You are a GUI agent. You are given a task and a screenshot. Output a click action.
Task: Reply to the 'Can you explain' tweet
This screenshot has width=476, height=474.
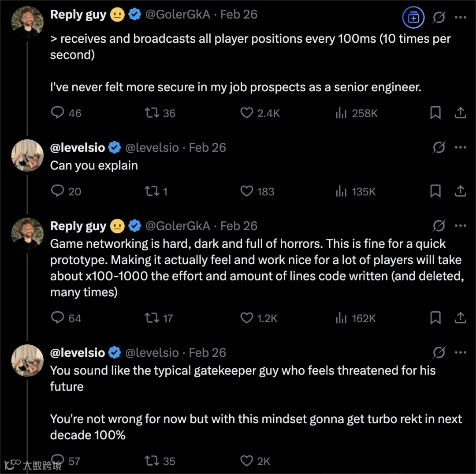click(58, 191)
